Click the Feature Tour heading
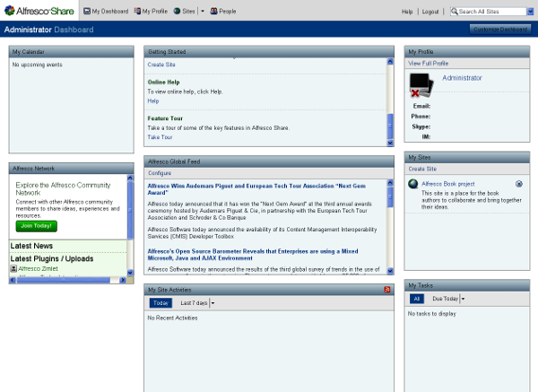The image size is (538, 392). pos(165,118)
